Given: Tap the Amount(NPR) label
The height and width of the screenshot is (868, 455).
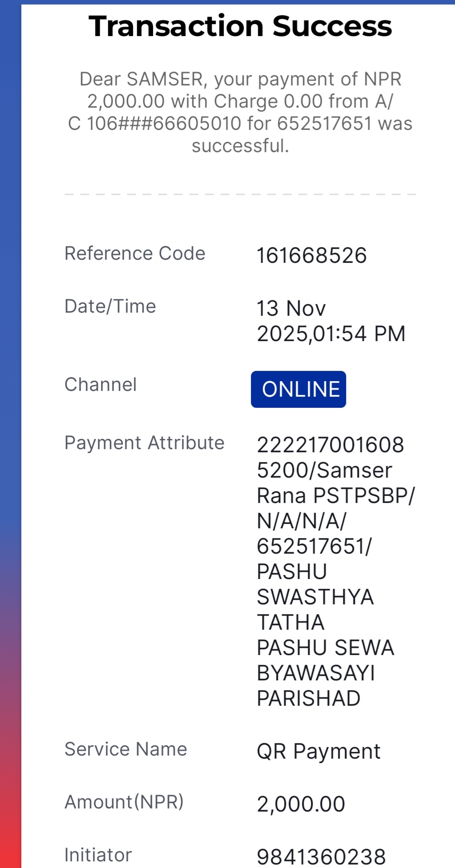Looking at the screenshot, I should tap(124, 802).
